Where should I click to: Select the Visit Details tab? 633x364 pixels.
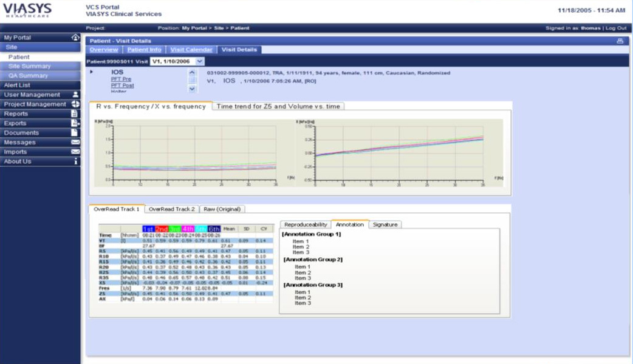click(x=239, y=50)
